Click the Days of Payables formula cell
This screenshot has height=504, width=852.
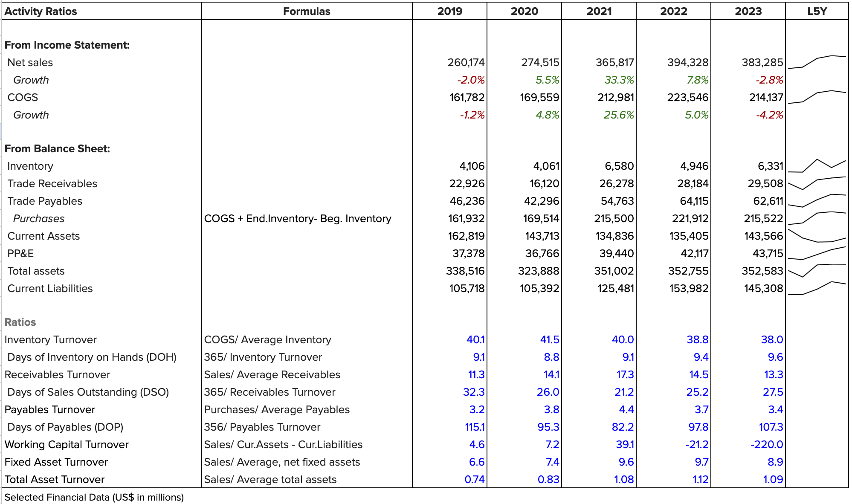point(262,427)
